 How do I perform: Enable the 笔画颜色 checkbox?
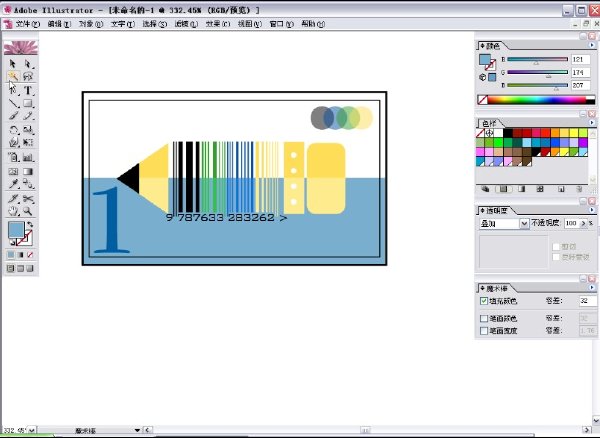tap(484, 318)
